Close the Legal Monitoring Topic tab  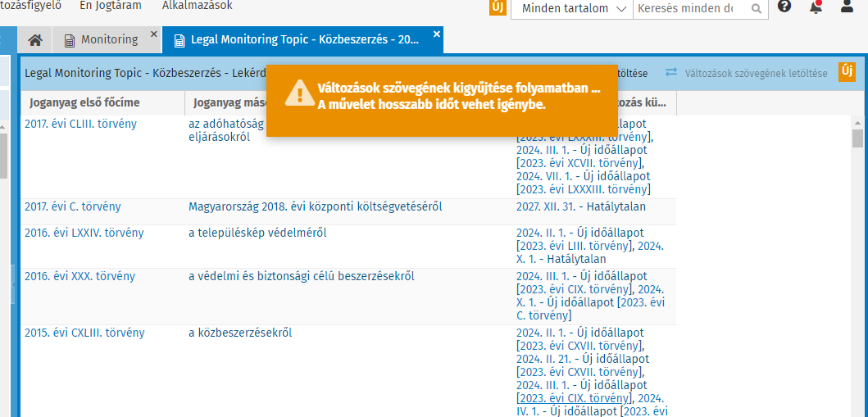(437, 34)
